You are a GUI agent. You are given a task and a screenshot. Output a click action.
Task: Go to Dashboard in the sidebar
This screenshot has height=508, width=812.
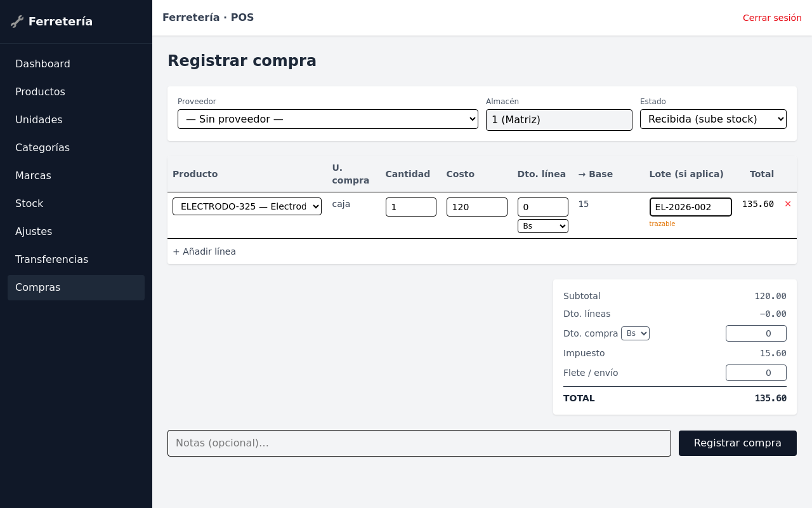coord(76,64)
